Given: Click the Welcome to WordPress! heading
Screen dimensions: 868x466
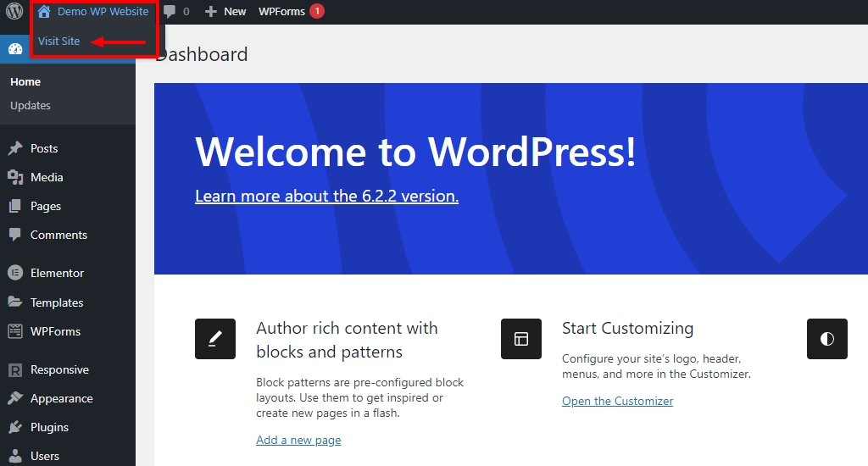Looking at the screenshot, I should click(415, 152).
